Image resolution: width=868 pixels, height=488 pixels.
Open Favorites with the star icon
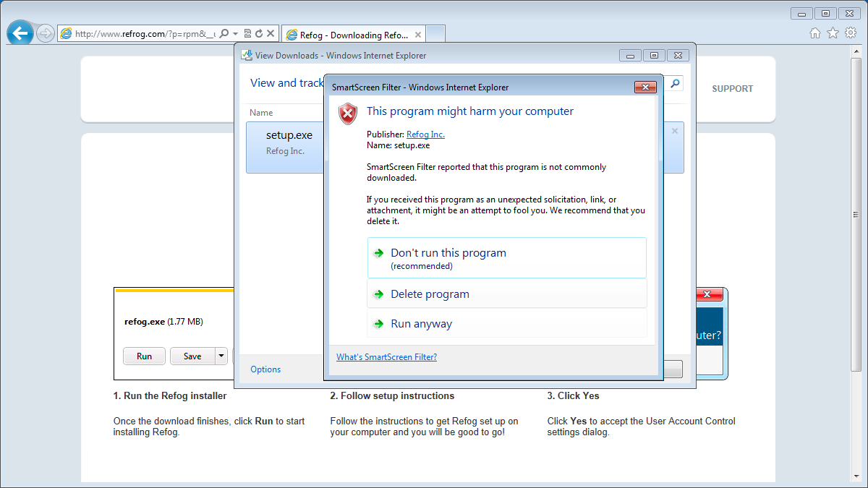(x=833, y=33)
